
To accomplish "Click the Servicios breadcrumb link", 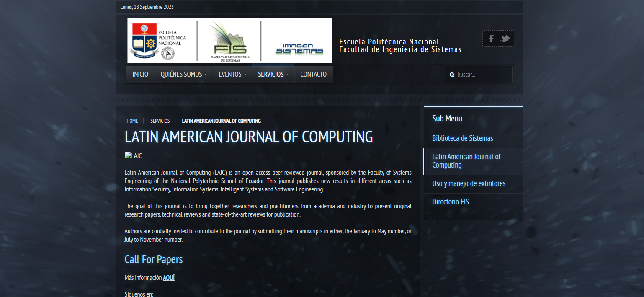I will click(x=160, y=121).
